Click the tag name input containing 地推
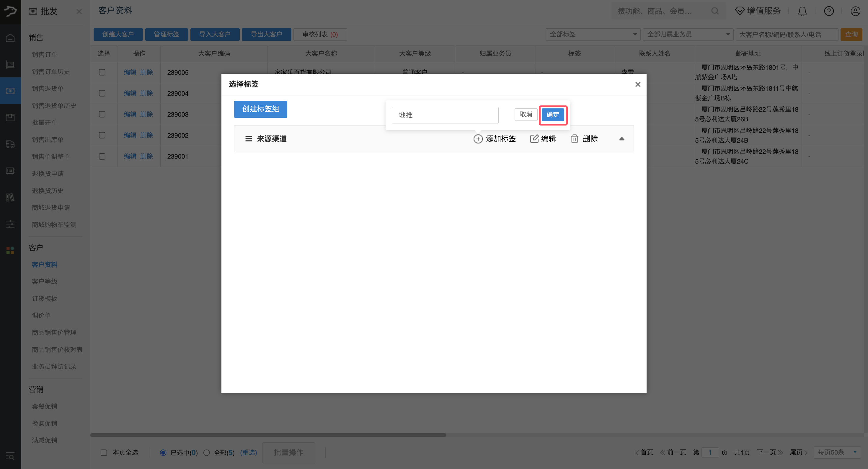This screenshot has width=868, height=469. pos(445,115)
